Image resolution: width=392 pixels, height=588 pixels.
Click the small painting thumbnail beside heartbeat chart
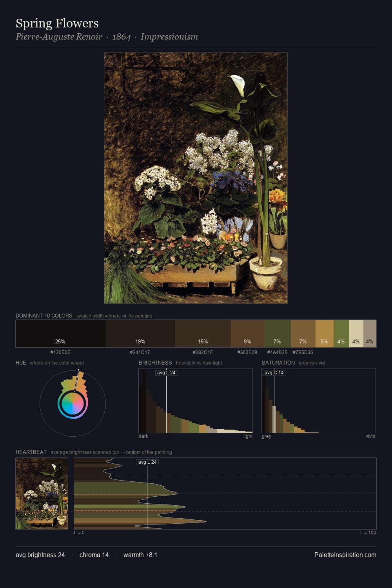tap(42, 494)
